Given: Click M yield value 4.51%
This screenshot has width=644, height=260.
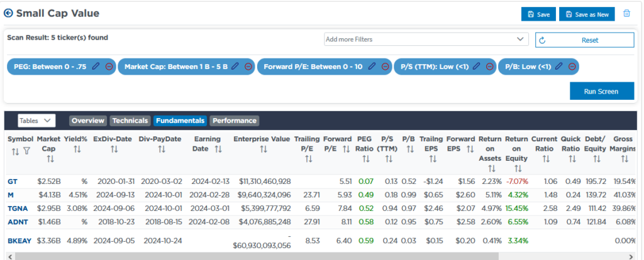Looking at the screenshot, I should pos(77,195).
